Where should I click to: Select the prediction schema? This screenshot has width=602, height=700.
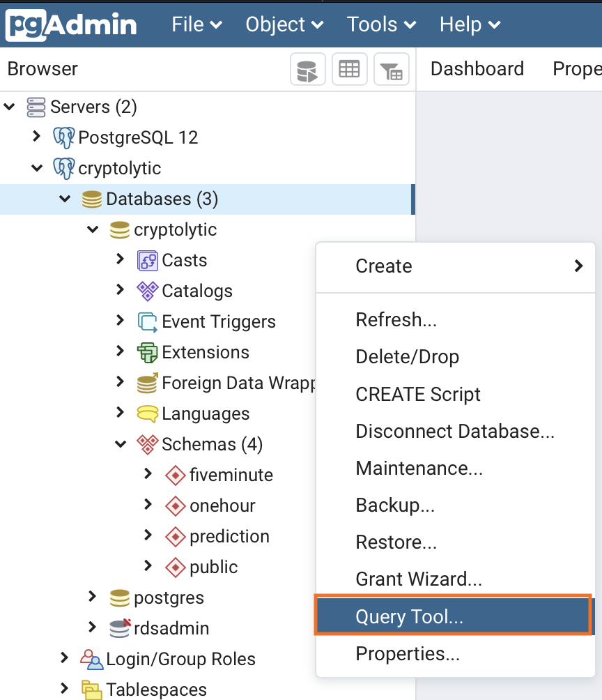coord(229,537)
